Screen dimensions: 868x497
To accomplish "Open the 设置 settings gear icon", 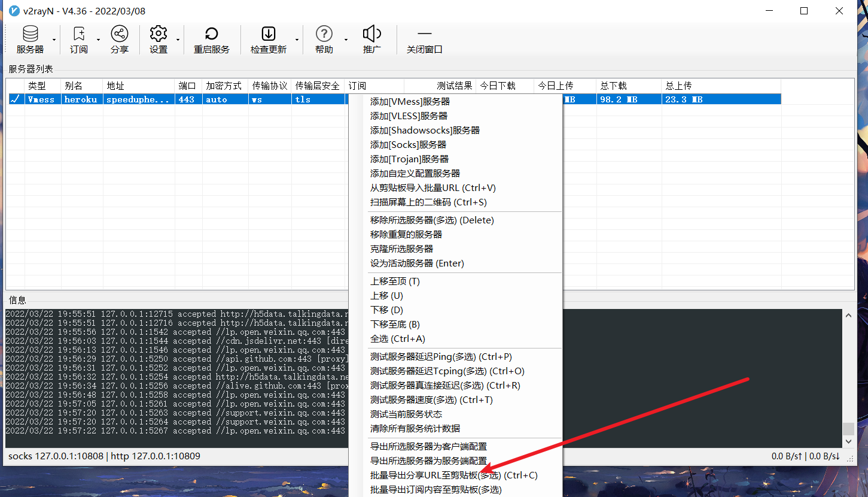I will click(159, 40).
